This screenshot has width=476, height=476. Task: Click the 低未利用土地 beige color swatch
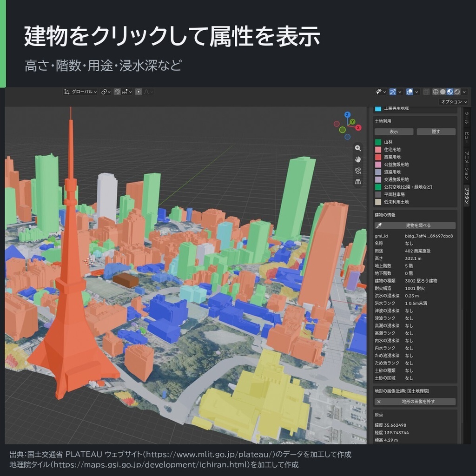pyautogui.click(x=378, y=202)
